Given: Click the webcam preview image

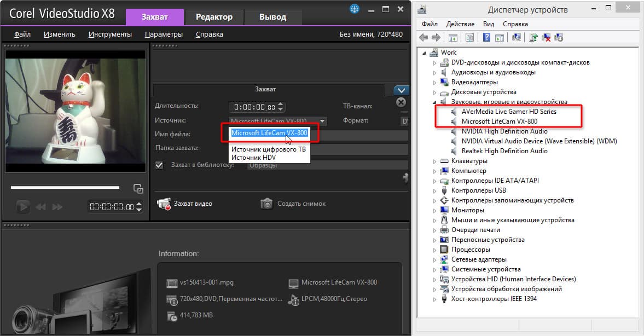Looking at the screenshot, I should [x=76, y=111].
